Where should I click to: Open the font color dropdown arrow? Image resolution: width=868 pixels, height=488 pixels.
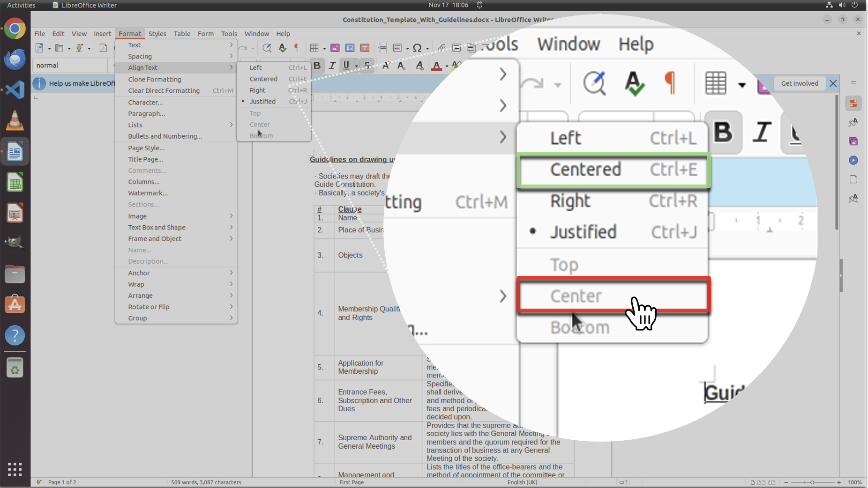coord(446,66)
